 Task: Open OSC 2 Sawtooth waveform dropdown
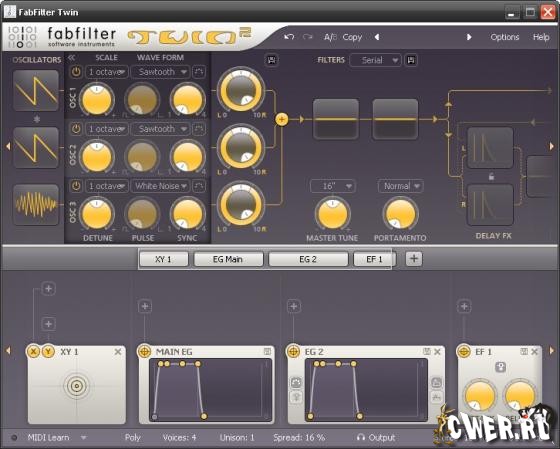[x=160, y=129]
